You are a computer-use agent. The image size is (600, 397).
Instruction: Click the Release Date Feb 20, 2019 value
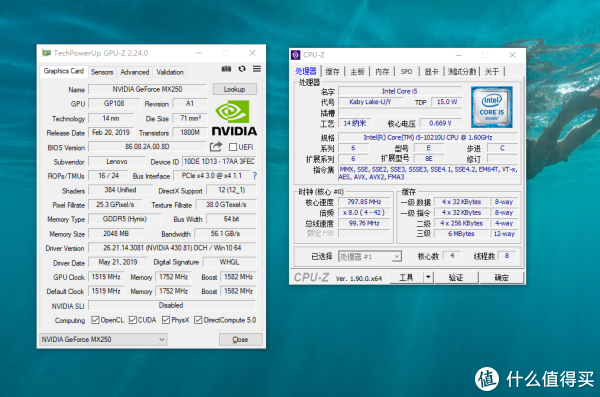tap(111, 132)
